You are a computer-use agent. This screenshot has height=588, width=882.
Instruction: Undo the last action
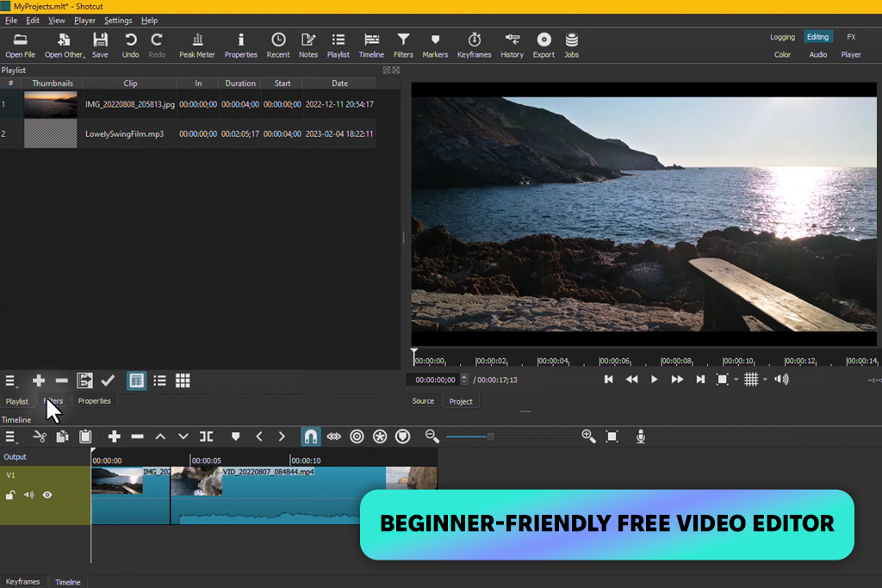[131, 46]
